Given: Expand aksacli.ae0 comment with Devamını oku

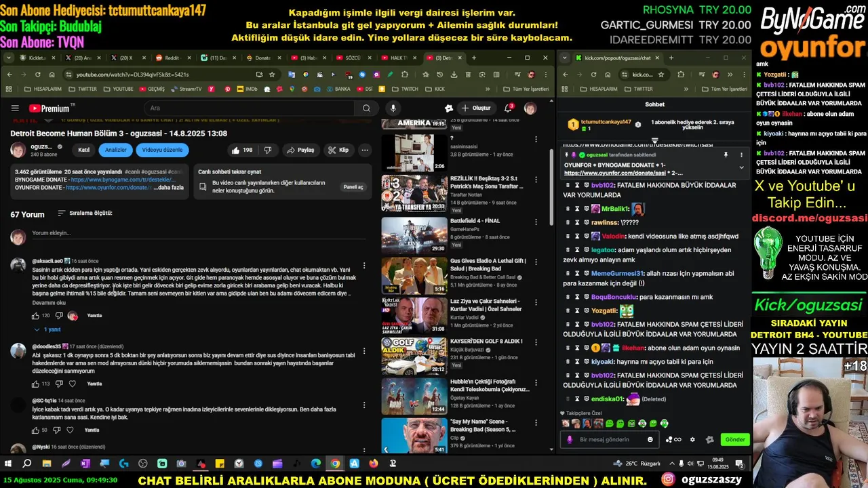Looking at the screenshot, I should (49, 303).
